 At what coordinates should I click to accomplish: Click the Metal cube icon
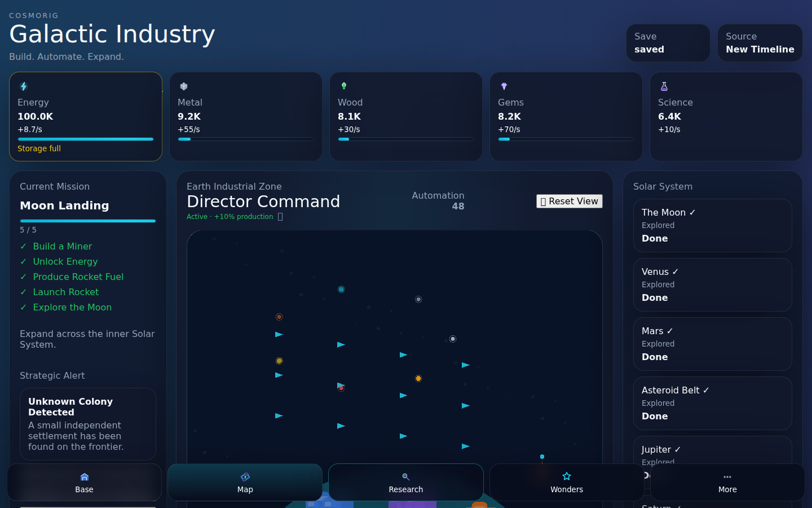click(x=184, y=86)
